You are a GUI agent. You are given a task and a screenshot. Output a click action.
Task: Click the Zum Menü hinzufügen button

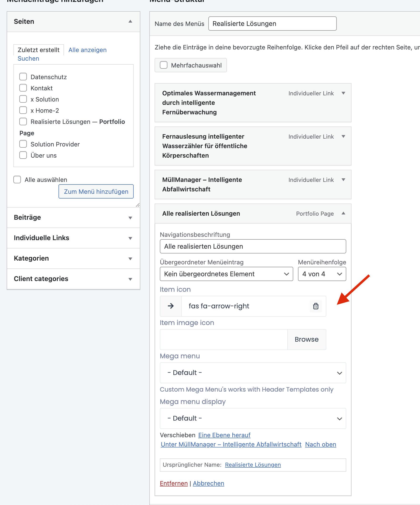[96, 191]
